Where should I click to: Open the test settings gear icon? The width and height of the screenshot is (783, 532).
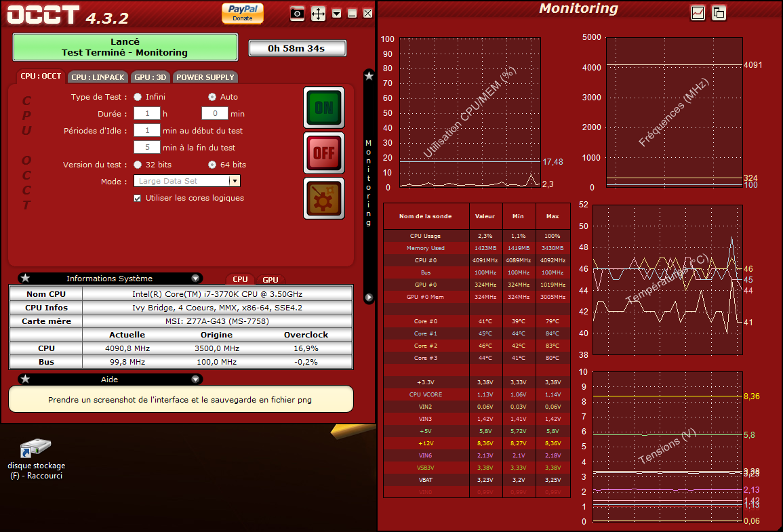(323, 199)
